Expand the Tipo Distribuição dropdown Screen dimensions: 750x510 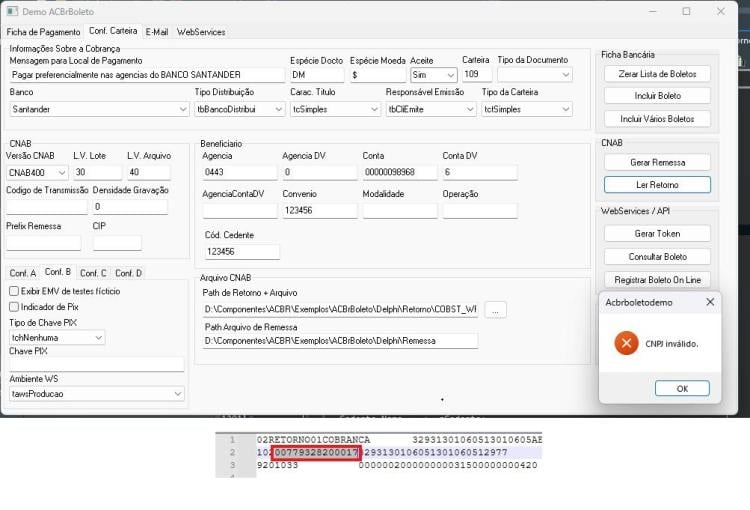(279, 109)
